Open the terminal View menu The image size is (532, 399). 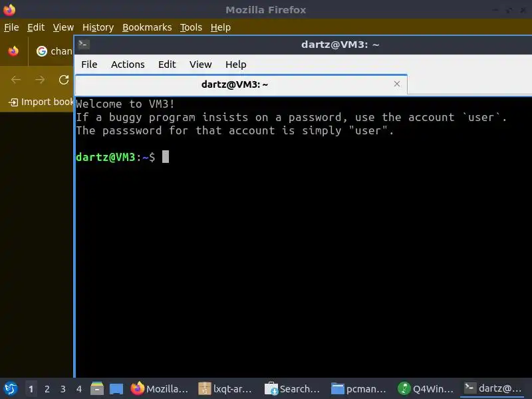pyautogui.click(x=201, y=65)
